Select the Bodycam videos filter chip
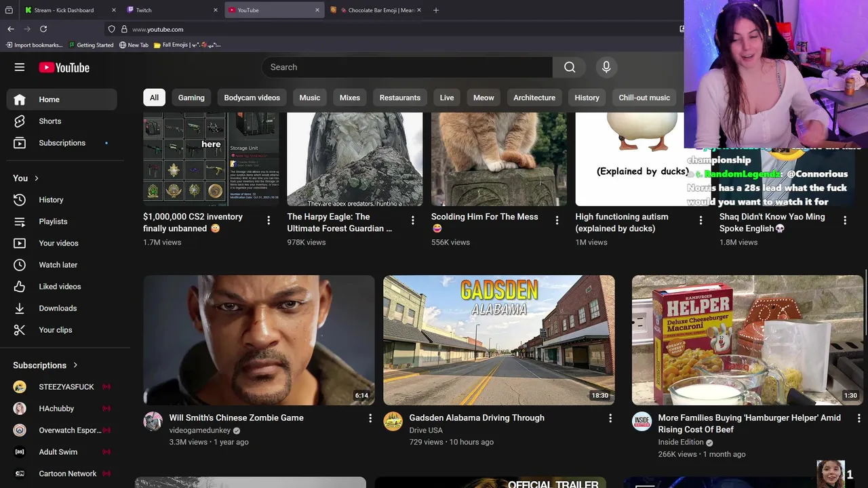The image size is (868, 488). 252,98
